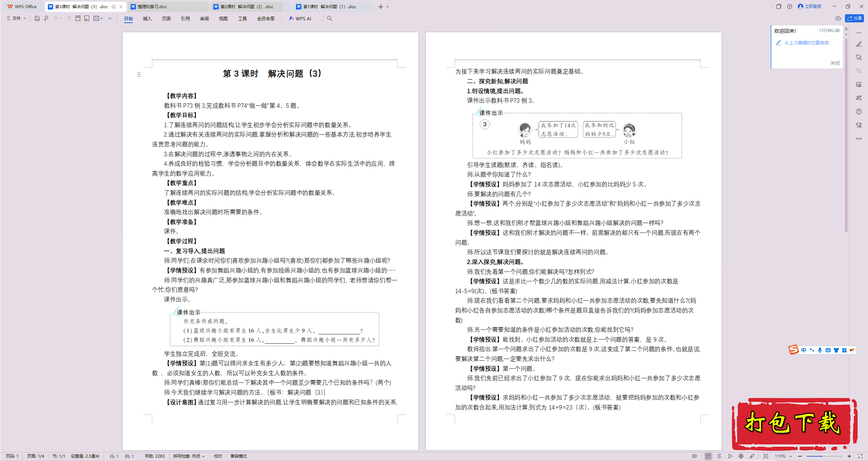Open the 第2课时 解决问题 (2).doc tab
Viewport: 868px width, 461px height.
[251, 7]
